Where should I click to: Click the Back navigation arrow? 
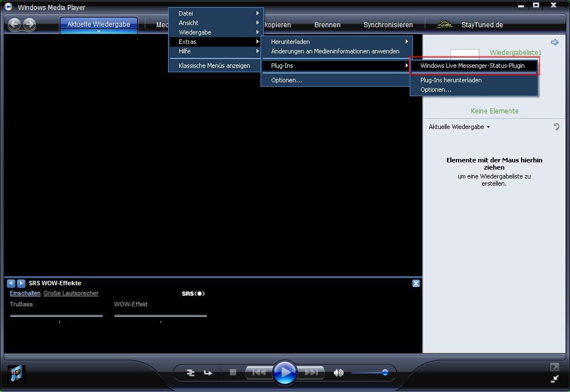point(14,24)
